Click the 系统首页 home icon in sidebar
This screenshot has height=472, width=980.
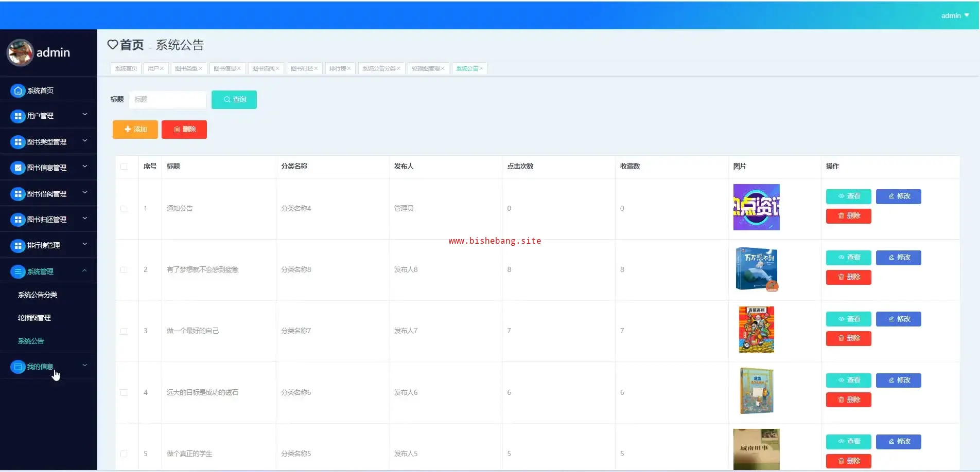tap(18, 90)
